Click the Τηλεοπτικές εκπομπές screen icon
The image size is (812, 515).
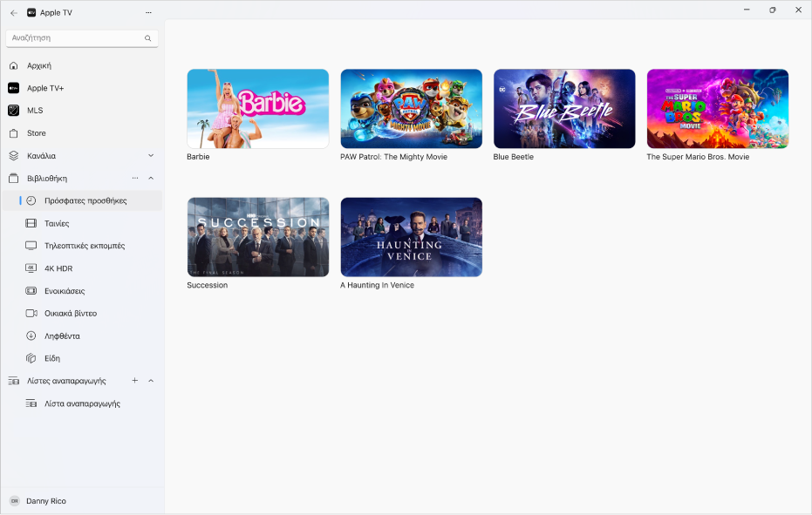(31, 246)
